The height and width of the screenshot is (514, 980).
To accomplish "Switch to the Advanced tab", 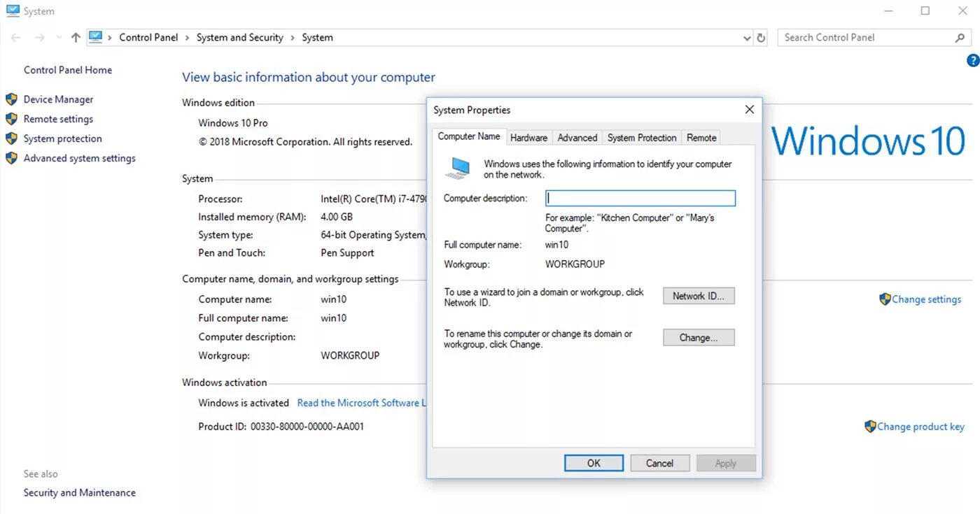I will click(x=577, y=138).
